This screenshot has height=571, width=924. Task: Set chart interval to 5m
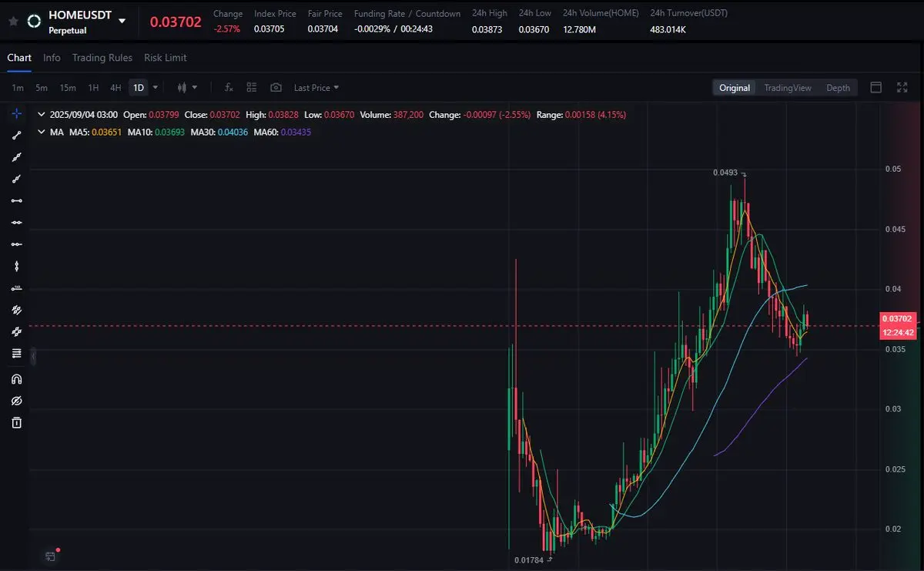coord(42,88)
